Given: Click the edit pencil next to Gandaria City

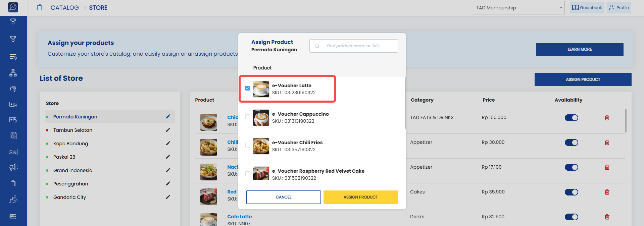Looking at the screenshot, I should 168,197.
